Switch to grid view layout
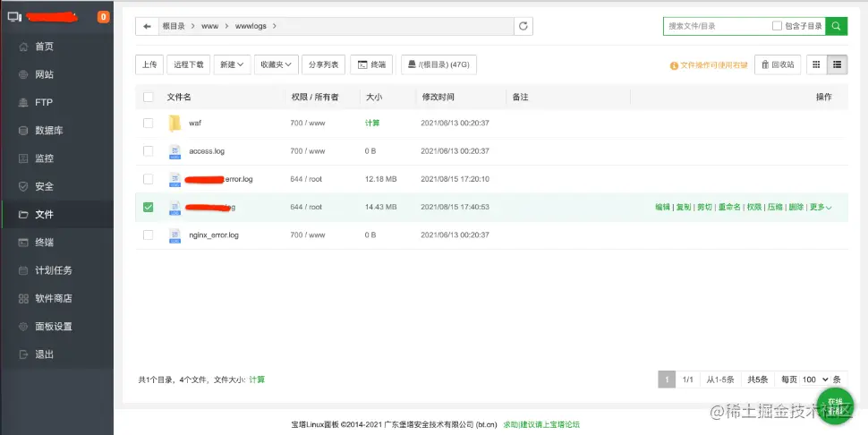Image resolution: width=868 pixels, height=435 pixels. point(816,64)
